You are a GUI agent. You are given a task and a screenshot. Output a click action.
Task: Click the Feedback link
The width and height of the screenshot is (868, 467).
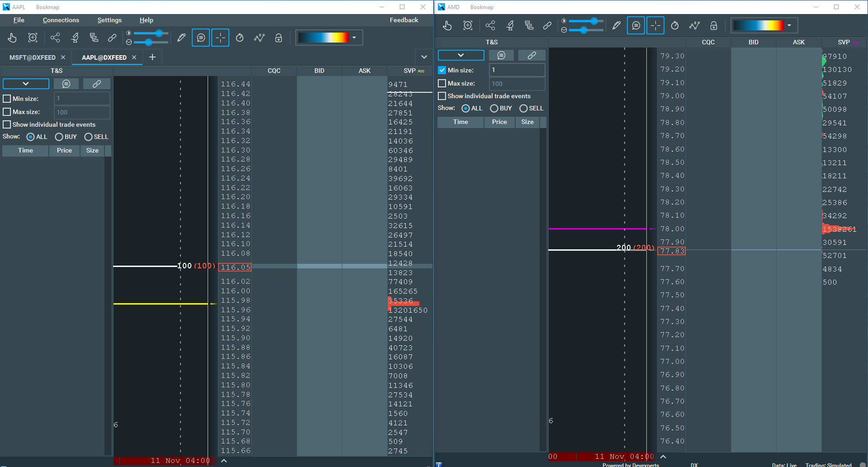[403, 20]
